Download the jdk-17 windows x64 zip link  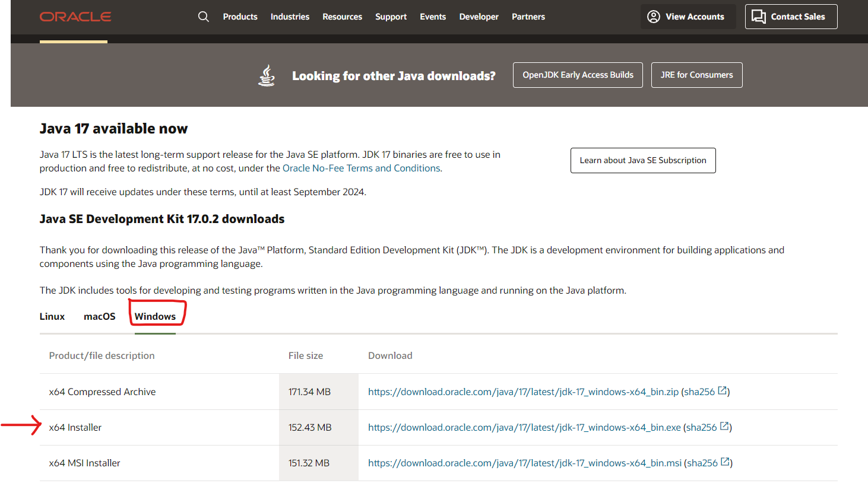pyautogui.click(x=523, y=392)
